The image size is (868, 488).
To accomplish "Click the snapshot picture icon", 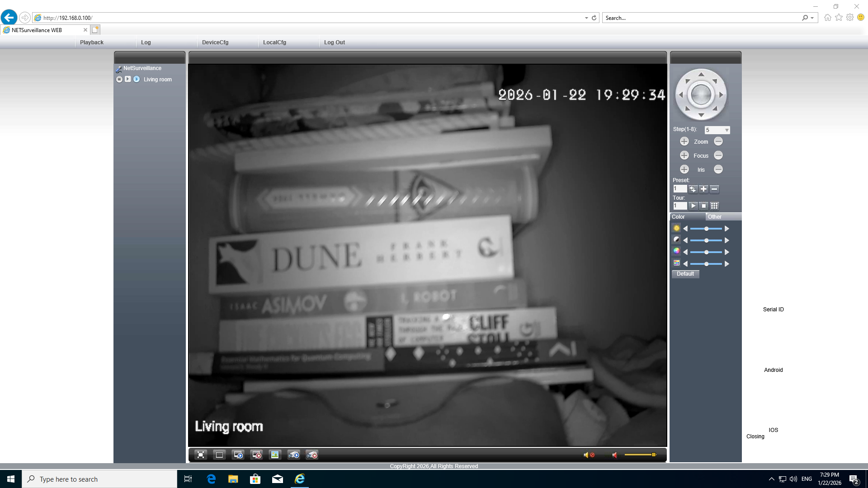I will click(275, 455).
